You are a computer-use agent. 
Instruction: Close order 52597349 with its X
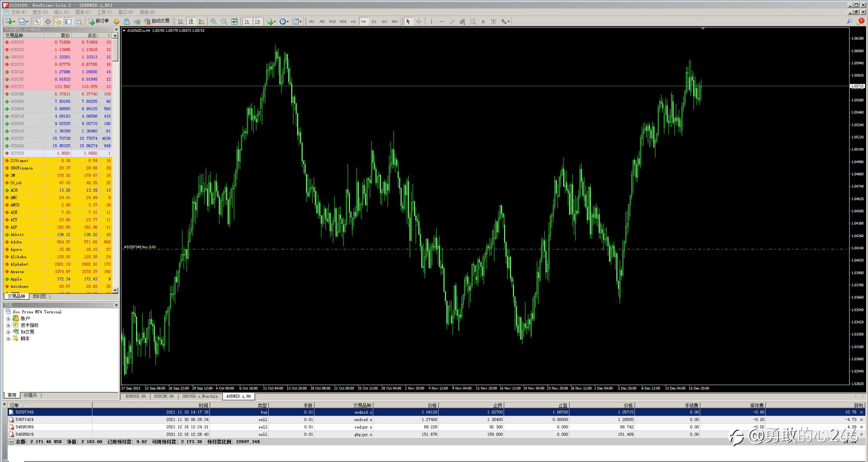coord(862,412)
